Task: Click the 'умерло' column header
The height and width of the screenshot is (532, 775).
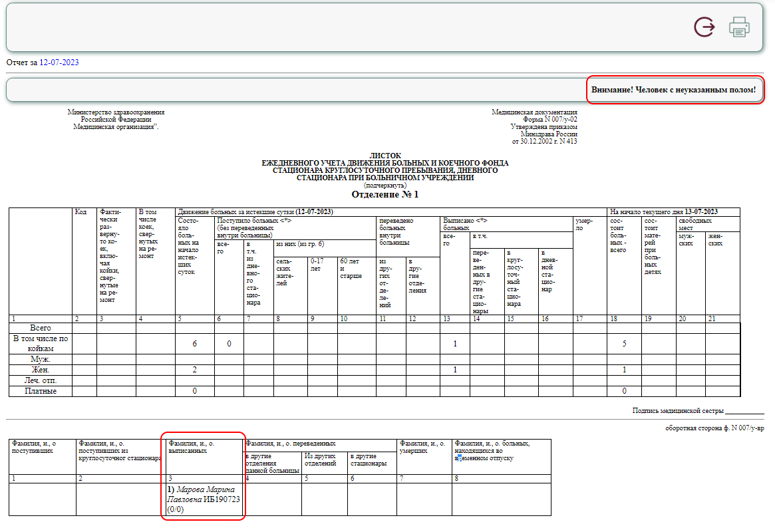Action: tap(582, 224)
